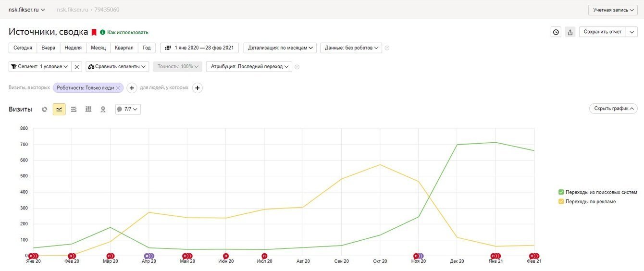The width and height of the screenshot is (644, 271).
Task: Switch to the pie chart view
Action: coord(45,110)
